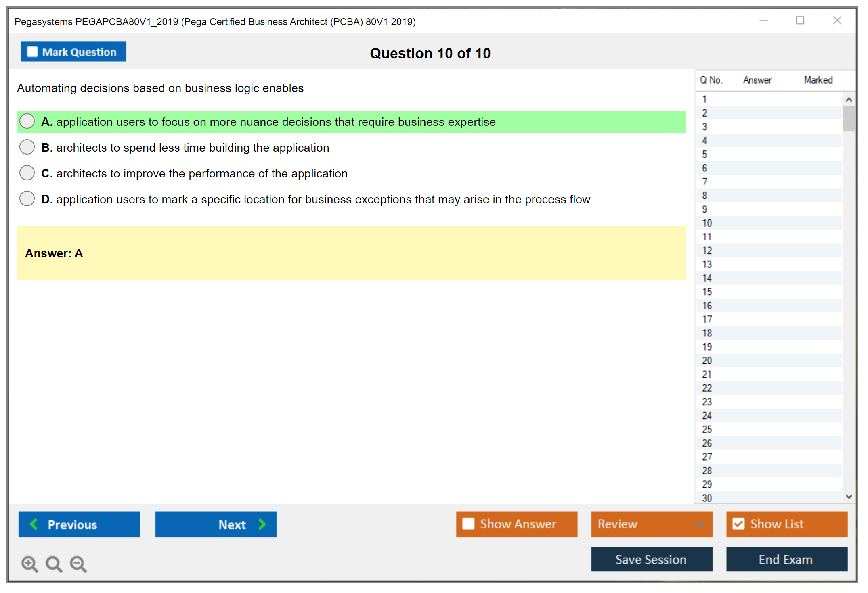The width and height of the screenshot is (868, 593).
Task: Uncheck the Show List checkbox
Action: [x=738, y=524]
